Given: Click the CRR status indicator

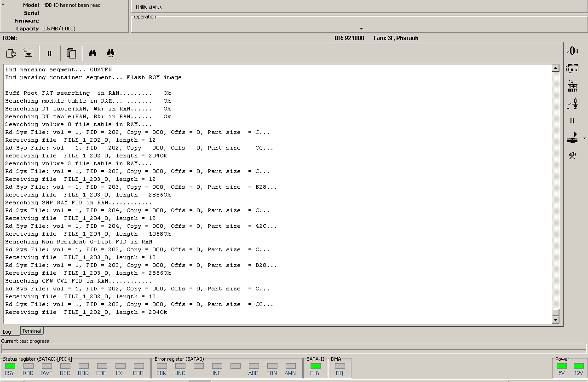Looking at the screenshot, I should pyautogui.click(x=102, y=366).
